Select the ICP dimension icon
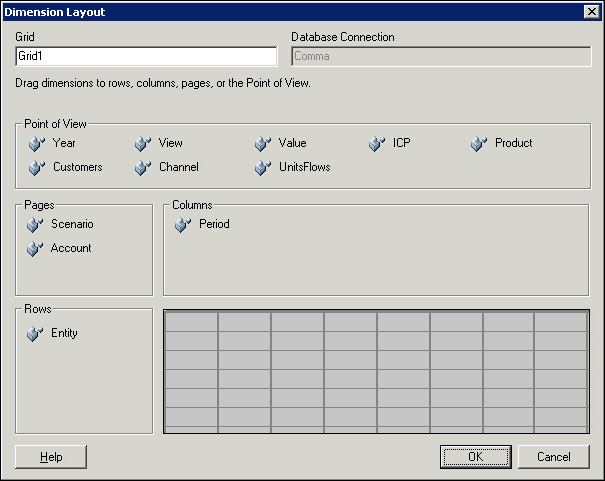Screen dimensions: 605x481 point(377,144)
